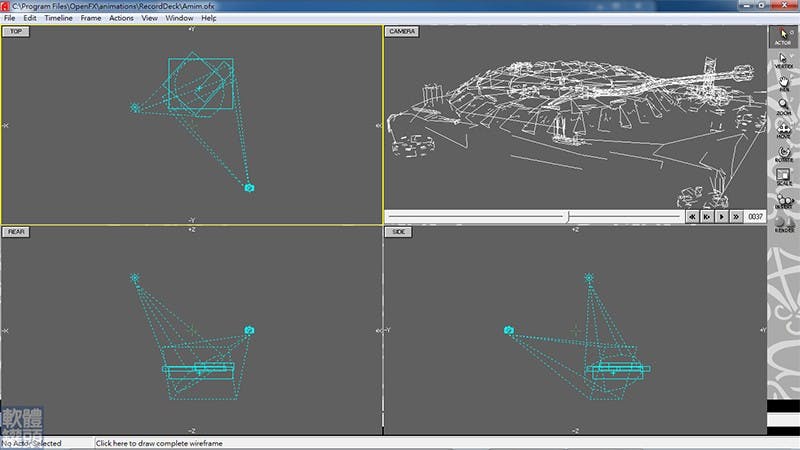Click the REAR viewport label button

pos(16,232)
